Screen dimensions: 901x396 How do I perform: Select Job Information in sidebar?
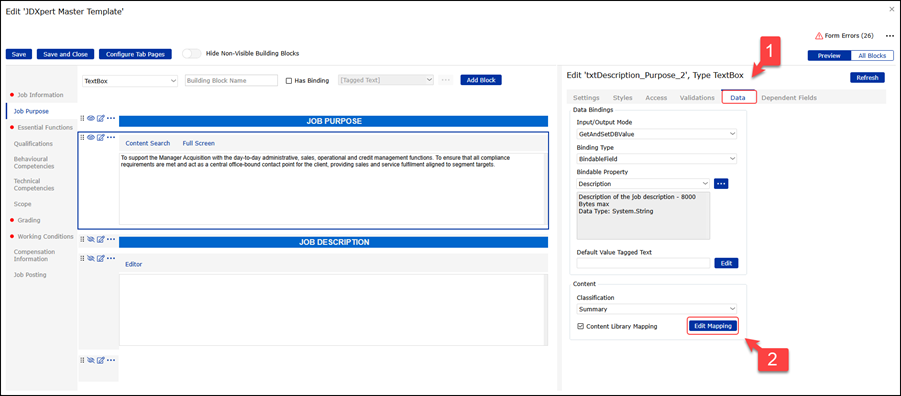pos(40,95)
